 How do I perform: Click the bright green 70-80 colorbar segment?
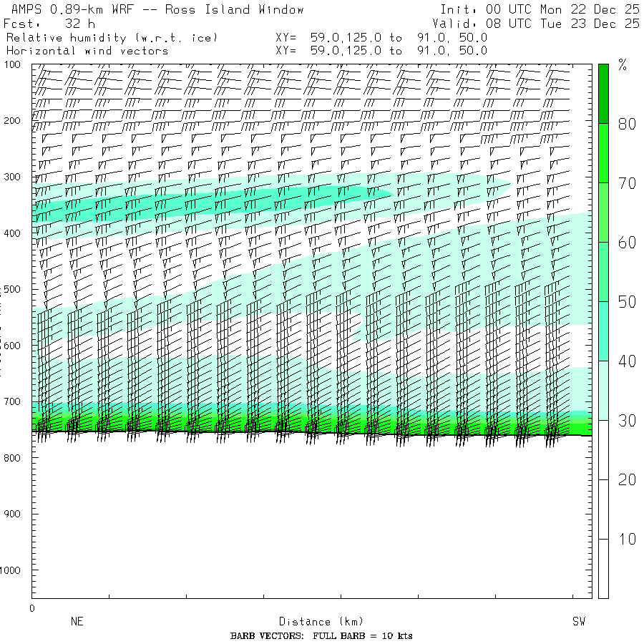point(603,153)
